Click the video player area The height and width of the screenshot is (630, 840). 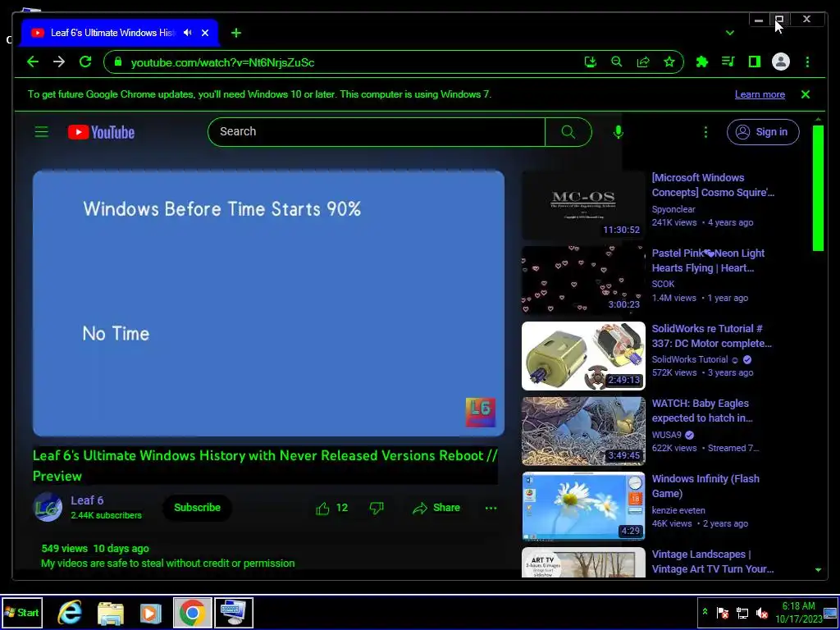tap(268, 304)
